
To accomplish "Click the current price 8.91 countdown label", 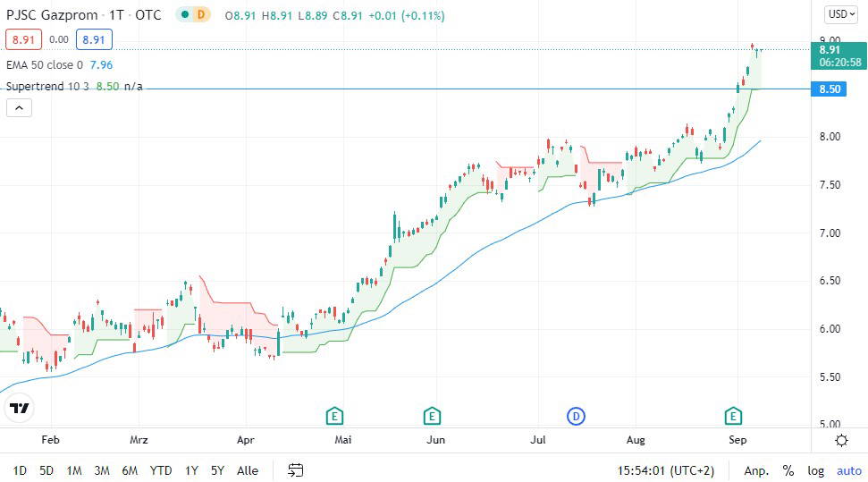I will [839, 56].
